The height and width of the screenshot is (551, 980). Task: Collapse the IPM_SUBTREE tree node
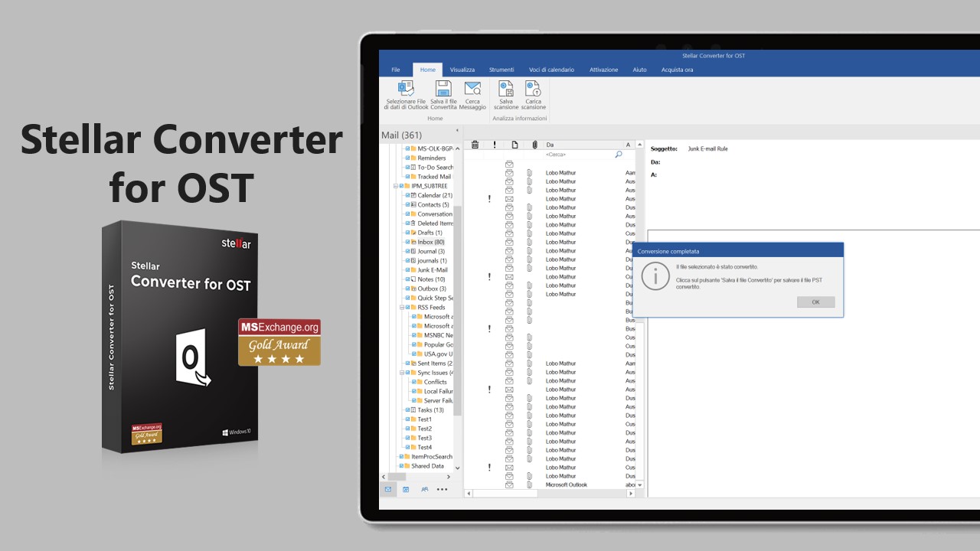[x=396, y=186]
